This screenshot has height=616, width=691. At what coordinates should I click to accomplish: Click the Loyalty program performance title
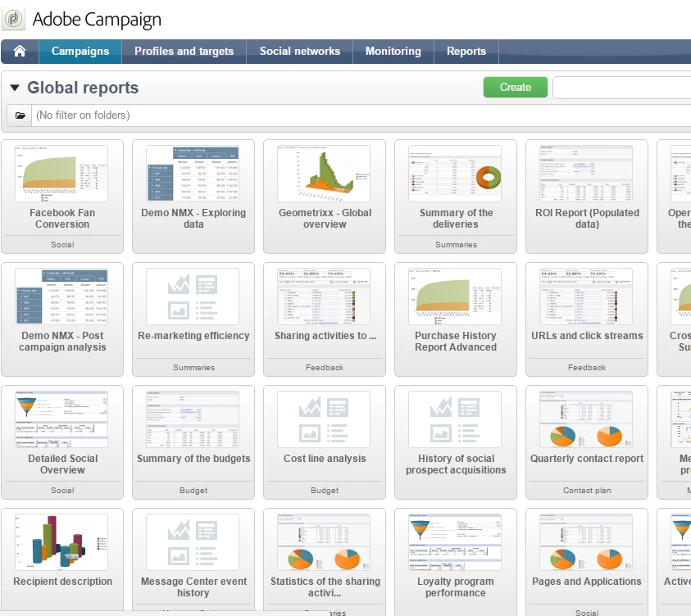click(456, 587)
